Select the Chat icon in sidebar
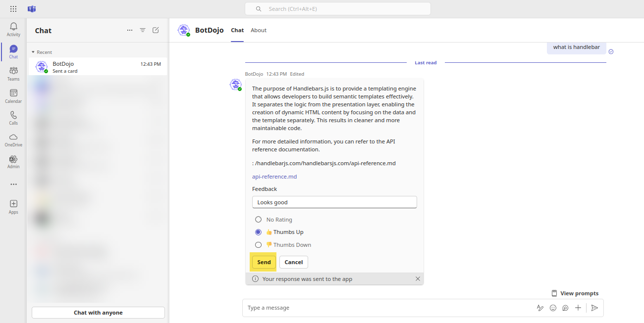The image size is (644, 323). [x=13, y=51]
